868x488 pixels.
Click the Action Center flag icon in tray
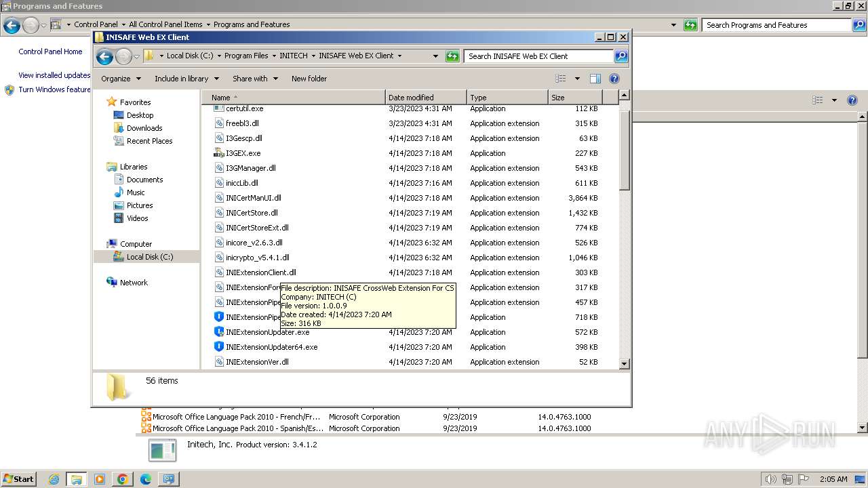click(804, 479)
